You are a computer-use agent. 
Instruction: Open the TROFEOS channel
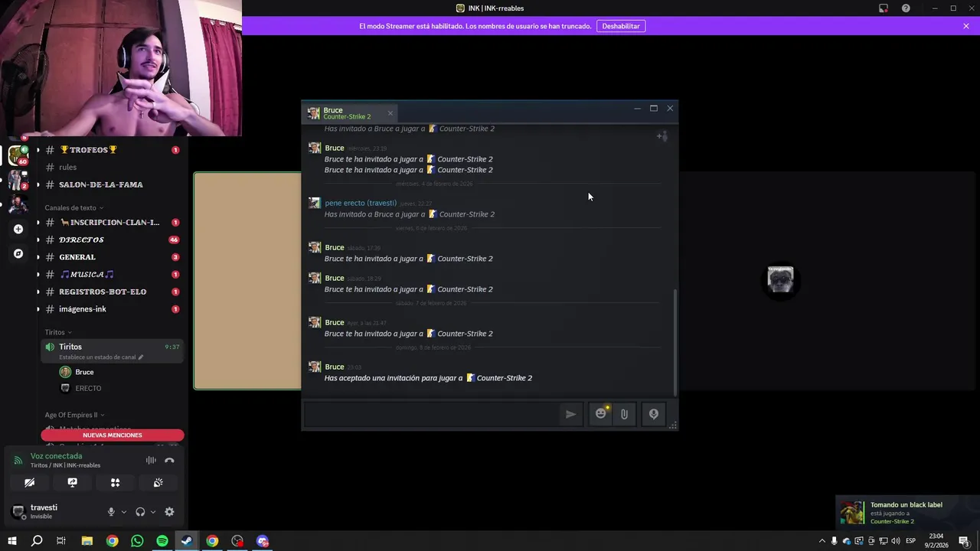112,150
